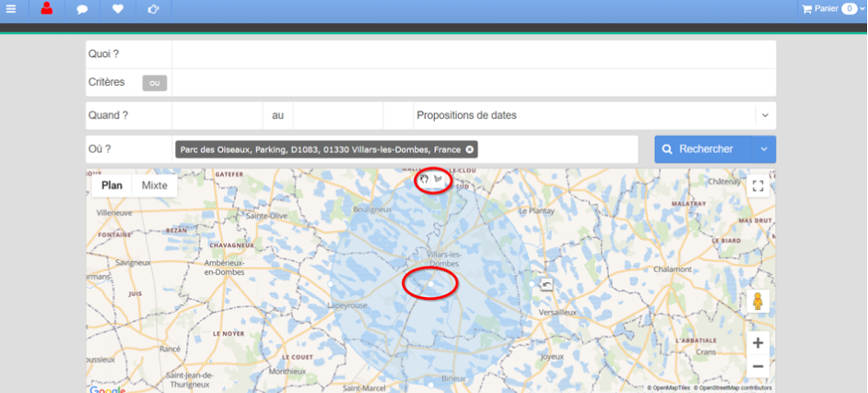
Task: Select the hand pan map tool
Action: point(425,179)
